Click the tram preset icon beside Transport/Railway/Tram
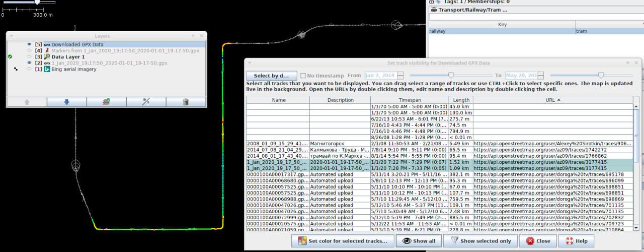Viewport: 644px width, 252px height. click(x=434, y=10)
